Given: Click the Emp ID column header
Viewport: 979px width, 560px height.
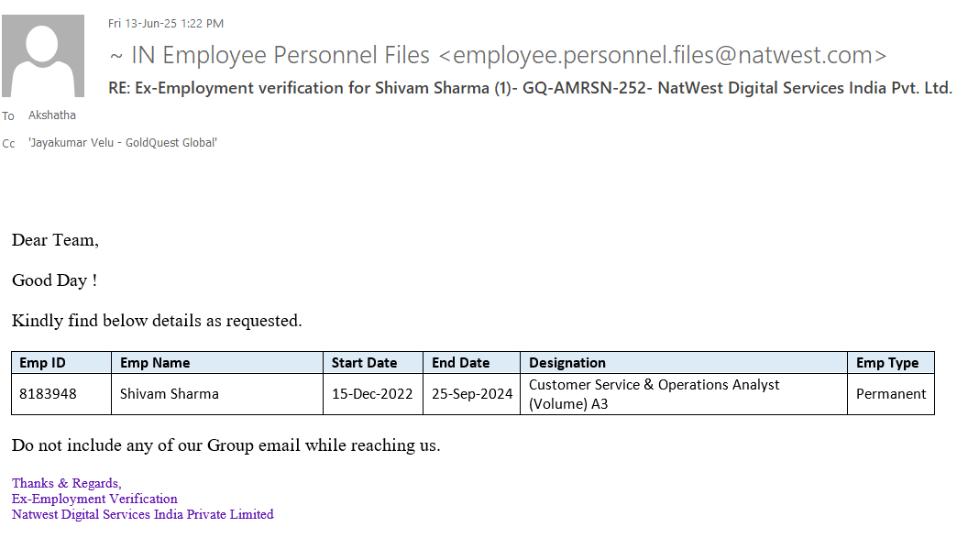Looking at the screenshot, I should 42,363.
